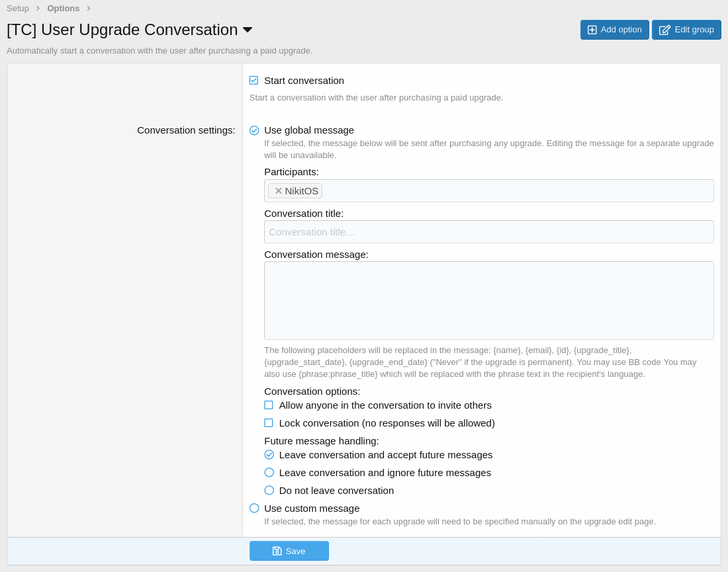This screenshot has height=572, width=728.
Task: Enable Lock conversation checkbox
Action: pyautogui.click(x=269, y=423)
